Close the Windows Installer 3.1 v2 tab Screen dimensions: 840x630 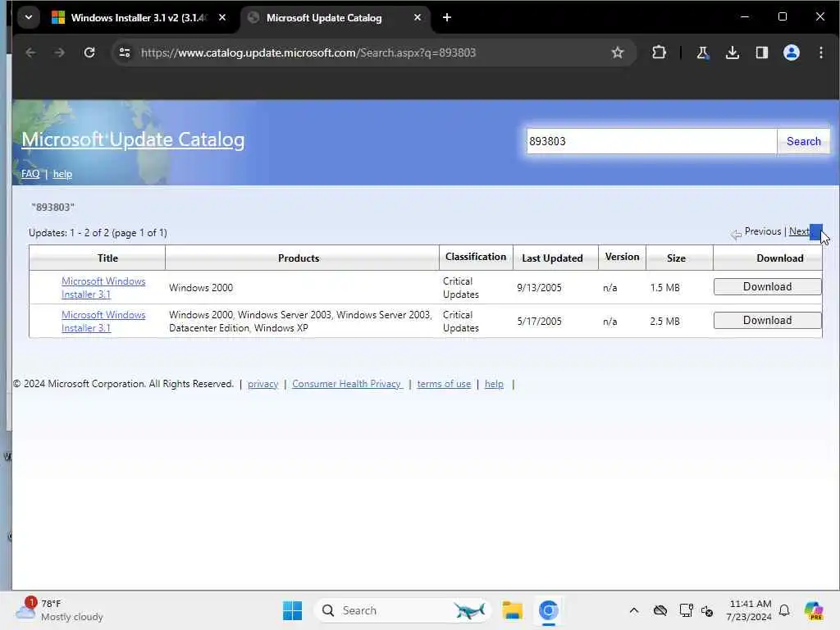tap(221, 18)
